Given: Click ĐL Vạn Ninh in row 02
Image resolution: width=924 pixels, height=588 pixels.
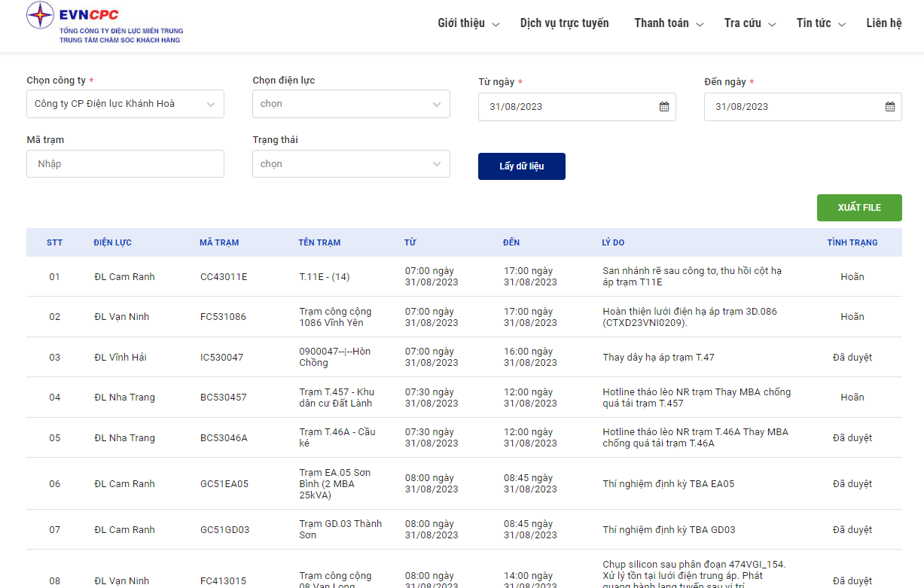Looking at the screenshot, I should click(x=122, y=317).
